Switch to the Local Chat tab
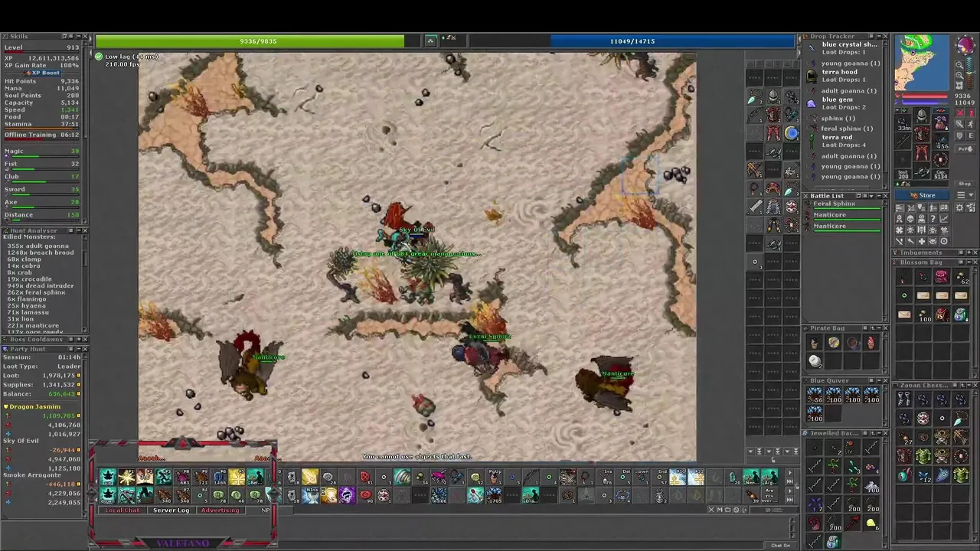 pyautogui.click(x=122, y=510)
